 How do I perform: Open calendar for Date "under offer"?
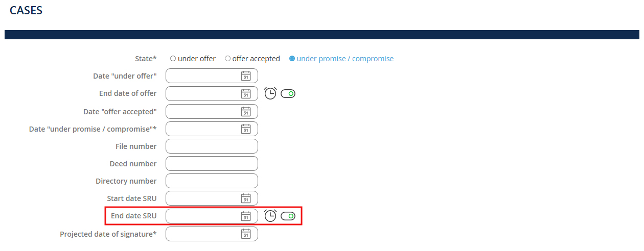pyautogui.click(x=246, y=76)
